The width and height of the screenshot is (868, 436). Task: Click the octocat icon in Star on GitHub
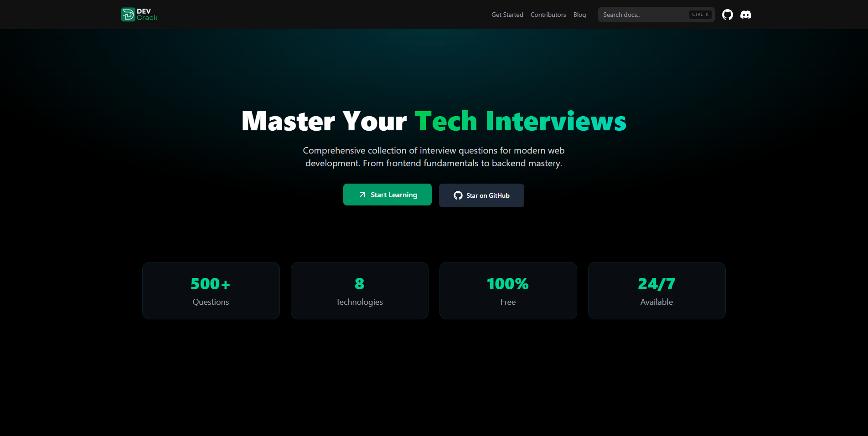coord(458,195)
